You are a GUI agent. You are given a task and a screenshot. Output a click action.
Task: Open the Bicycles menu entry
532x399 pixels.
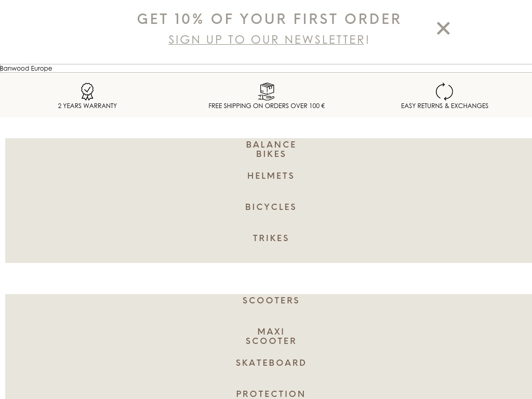click(x=271, y=207)
